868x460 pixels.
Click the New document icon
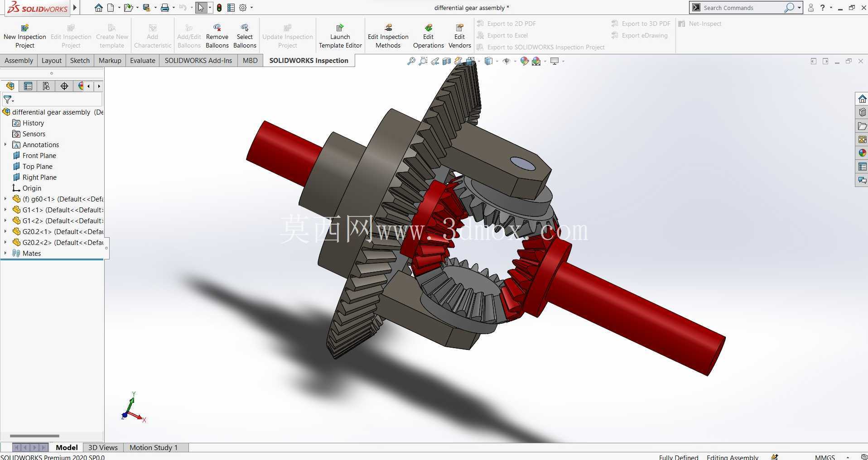coord(111,8)
